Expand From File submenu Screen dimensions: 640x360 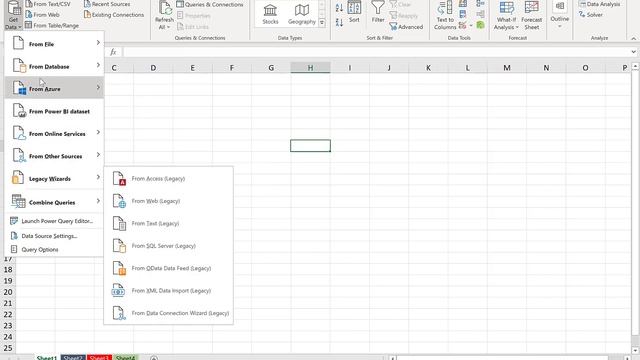point(54,44)
